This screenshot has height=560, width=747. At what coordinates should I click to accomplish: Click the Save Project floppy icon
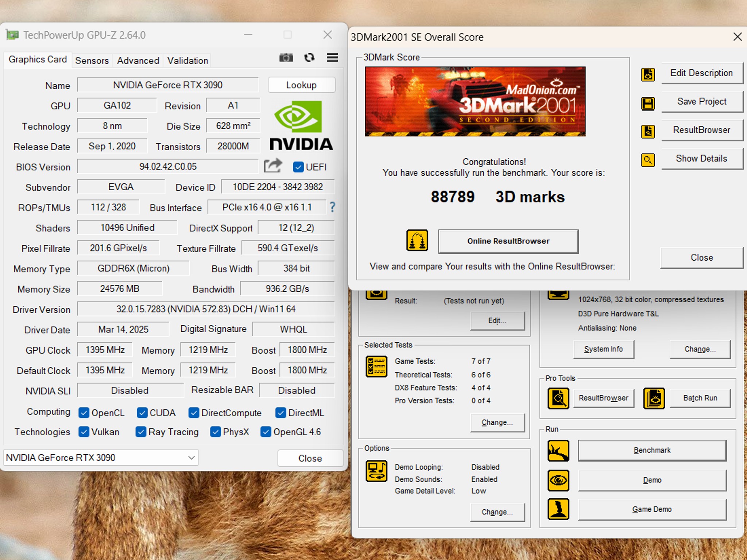click(648, 104)
